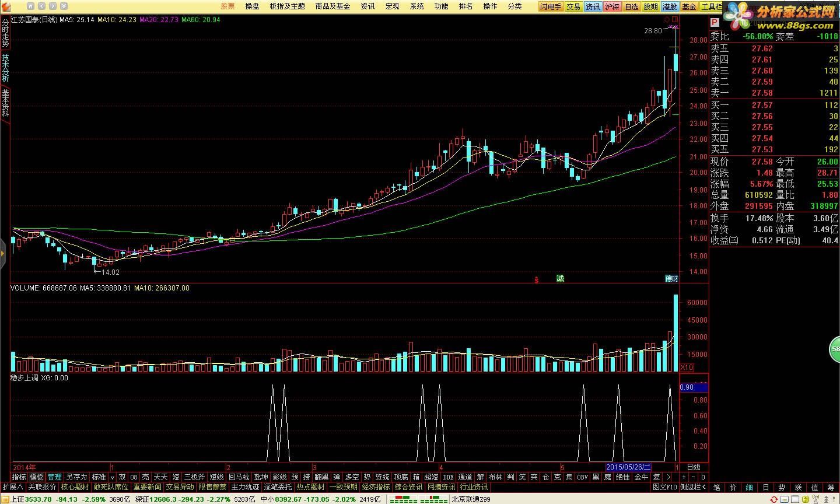840x504 pixels.
Task: Click the 停财 marker at chart bottom
Action: [671, 279]
